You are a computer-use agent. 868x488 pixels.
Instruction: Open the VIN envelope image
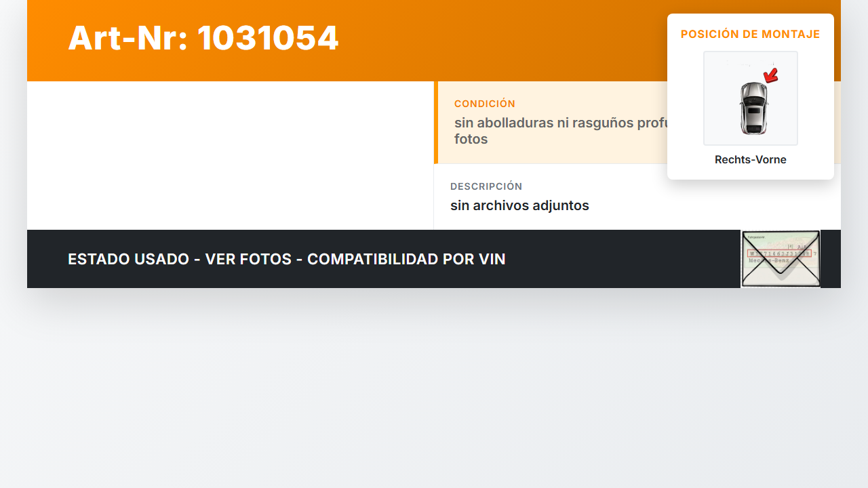781,259
